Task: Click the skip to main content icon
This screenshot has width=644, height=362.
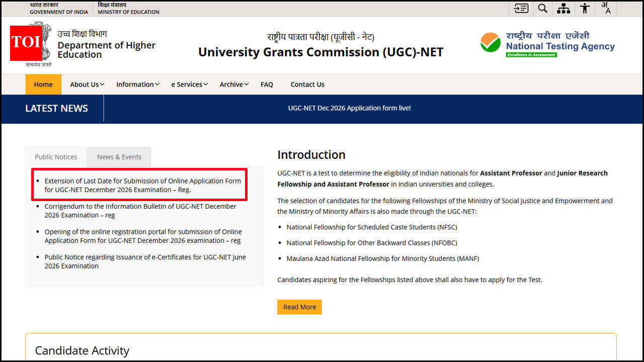Action: (x=521, y=8)
